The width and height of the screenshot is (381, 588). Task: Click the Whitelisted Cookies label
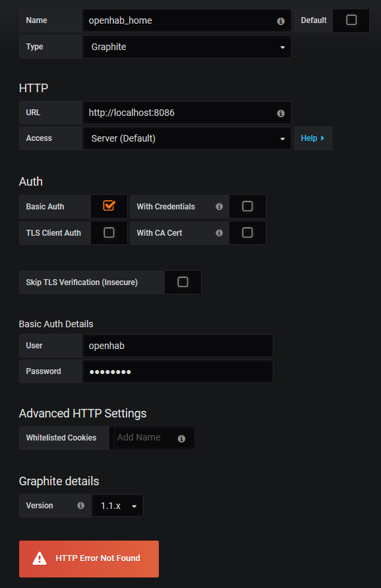(x=61, y=438)
